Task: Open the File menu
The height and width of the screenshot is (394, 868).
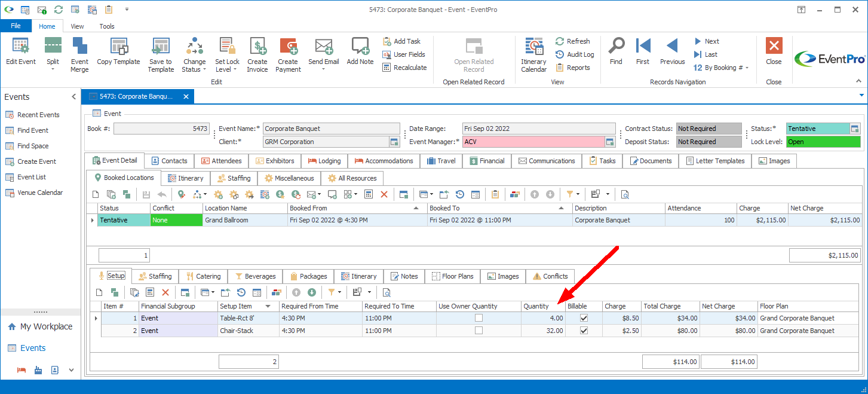Action: pos(16,26)
